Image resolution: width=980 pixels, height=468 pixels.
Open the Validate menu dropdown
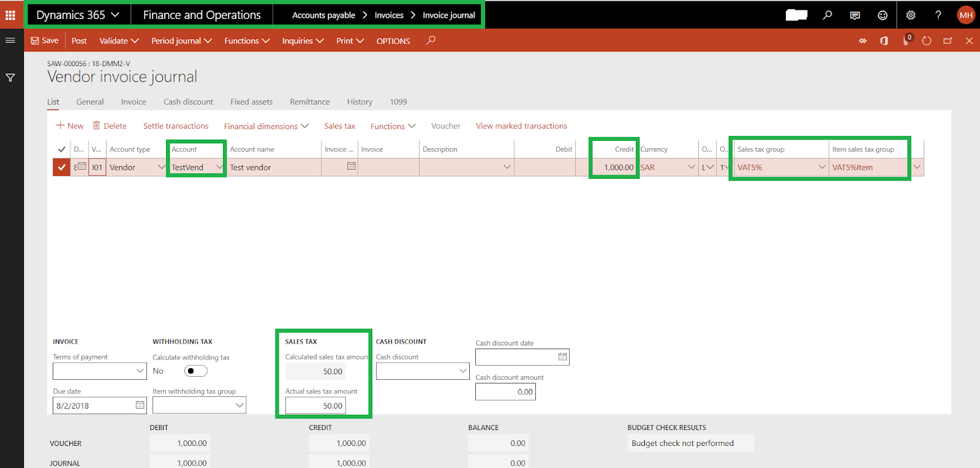click(119, 41)
